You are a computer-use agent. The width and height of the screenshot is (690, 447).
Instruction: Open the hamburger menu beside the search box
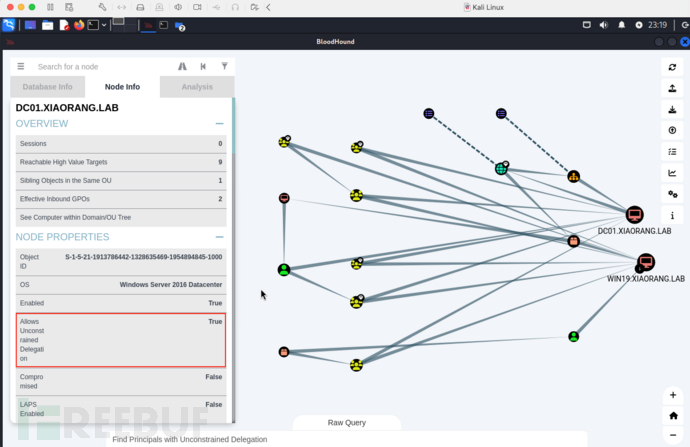[21, 66]
